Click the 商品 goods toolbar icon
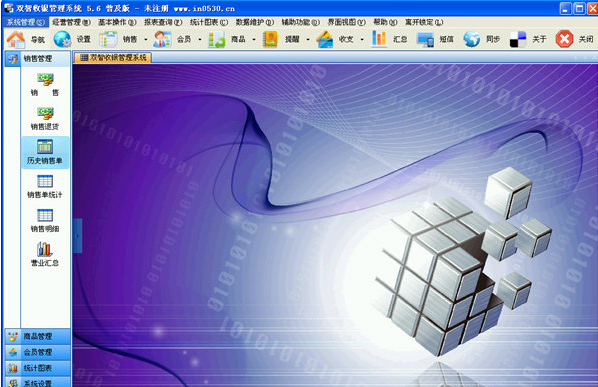The height and width of the screenshot is (387, 598). pyautogui.click(x=217, y=39)
